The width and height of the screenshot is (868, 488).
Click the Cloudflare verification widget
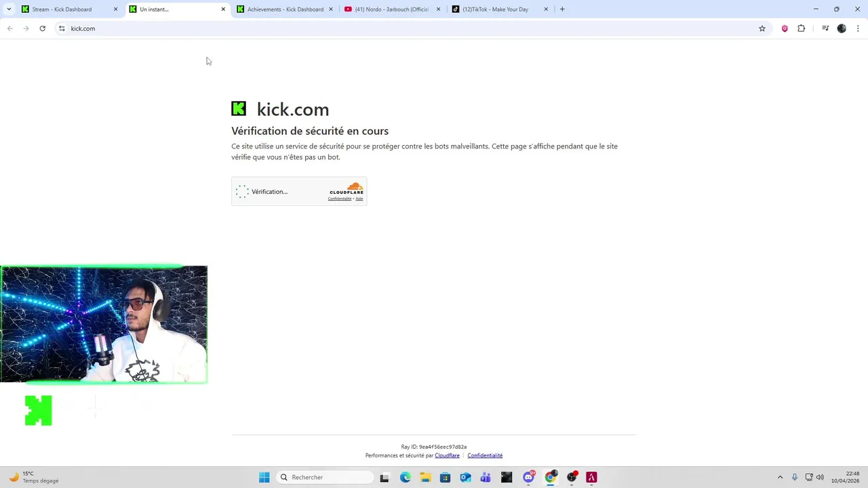coord(299,192)
